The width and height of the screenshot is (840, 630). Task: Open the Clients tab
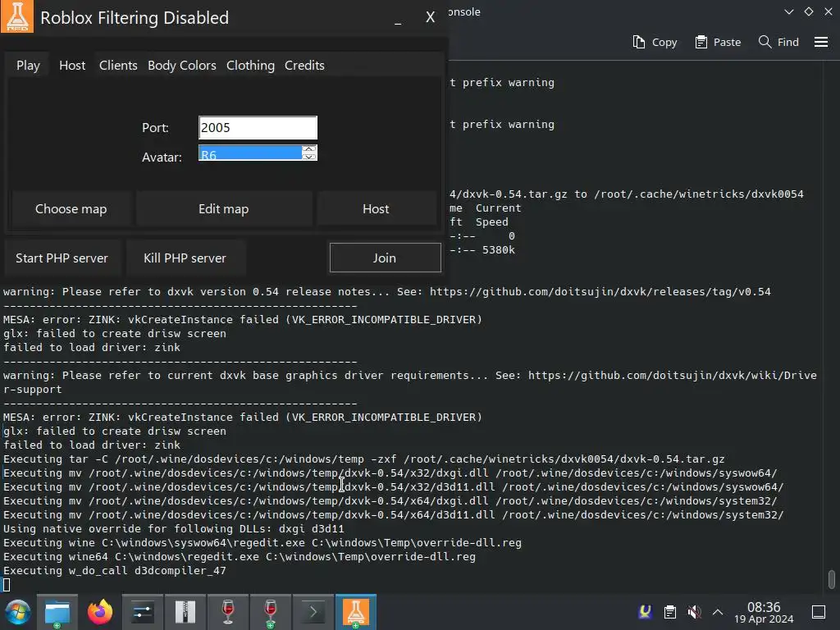tap(118, 66)
